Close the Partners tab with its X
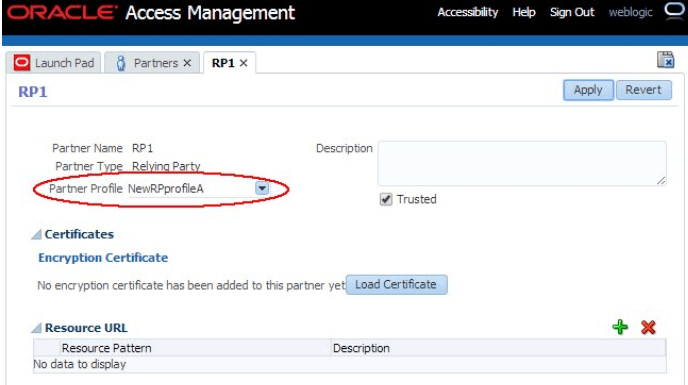 tap(187, 63)
